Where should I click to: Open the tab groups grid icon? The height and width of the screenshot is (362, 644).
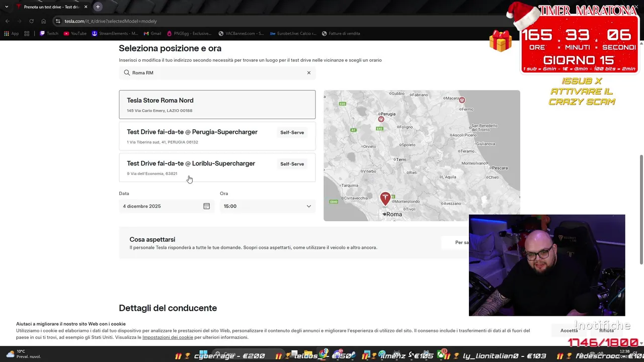[27, 34]
